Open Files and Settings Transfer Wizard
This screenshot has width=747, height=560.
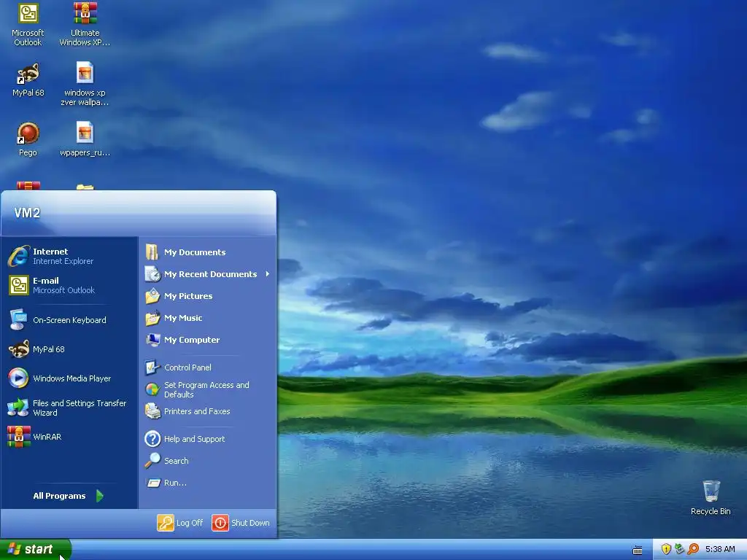click(69, 408)
